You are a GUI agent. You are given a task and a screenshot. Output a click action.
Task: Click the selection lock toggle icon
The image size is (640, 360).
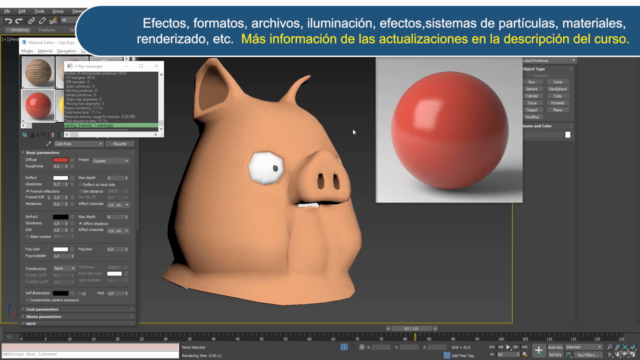pos(353,347)
